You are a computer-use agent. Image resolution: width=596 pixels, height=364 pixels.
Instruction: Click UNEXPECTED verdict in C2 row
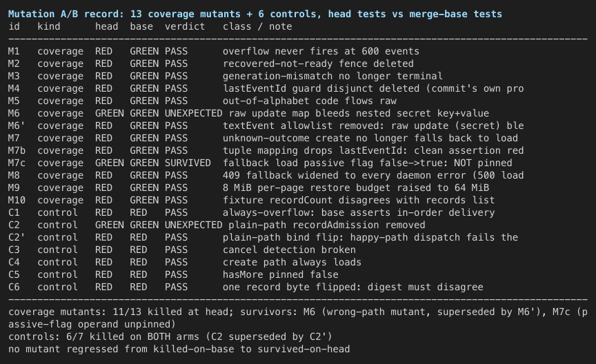coord(193,225)
